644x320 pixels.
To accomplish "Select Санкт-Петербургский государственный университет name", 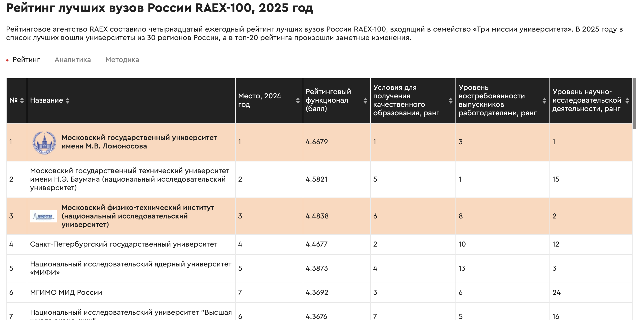I will [124, 244].
